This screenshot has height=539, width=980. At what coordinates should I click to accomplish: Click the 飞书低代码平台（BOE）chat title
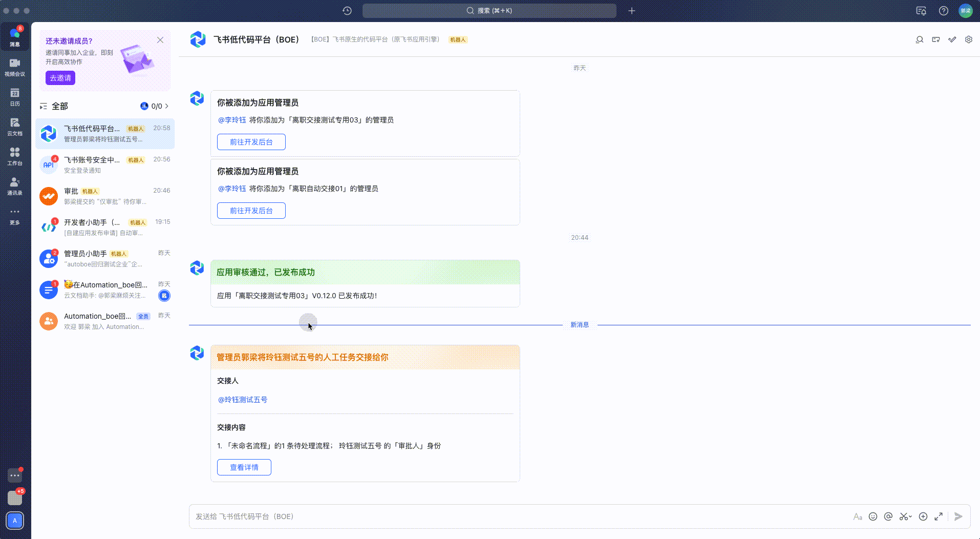[256, 39]
